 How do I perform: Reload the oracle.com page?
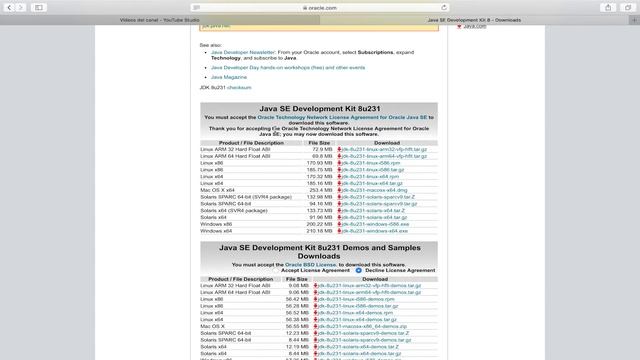pos(444,7)
